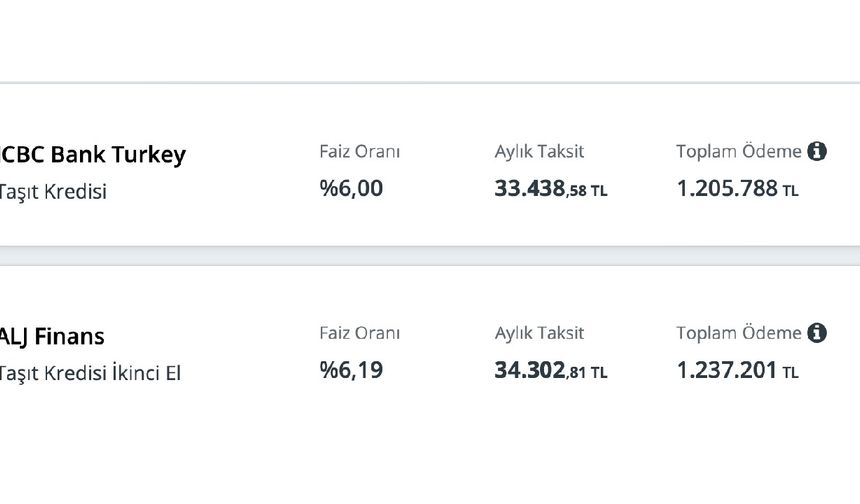Click the 1.237.201 TL total payment
The width and height of the screenshot is (860, 504).
737,371
